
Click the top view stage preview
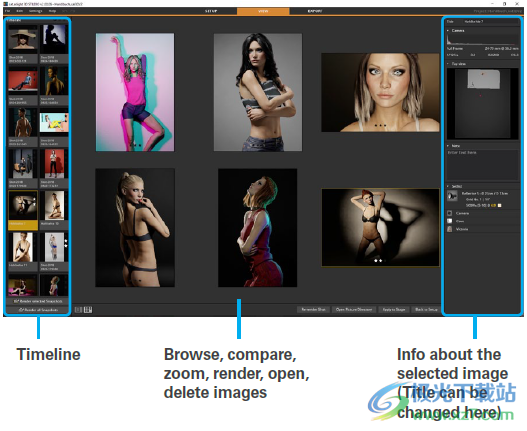(x=483, y=103)
